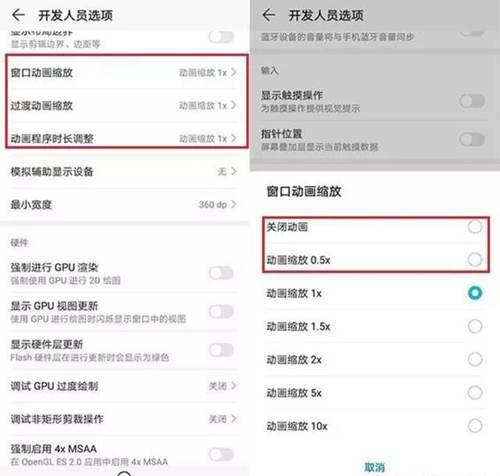Tap 取消 to dismiss dialog
The height and width of the screenshot is (476, 500).
(375, 467)
